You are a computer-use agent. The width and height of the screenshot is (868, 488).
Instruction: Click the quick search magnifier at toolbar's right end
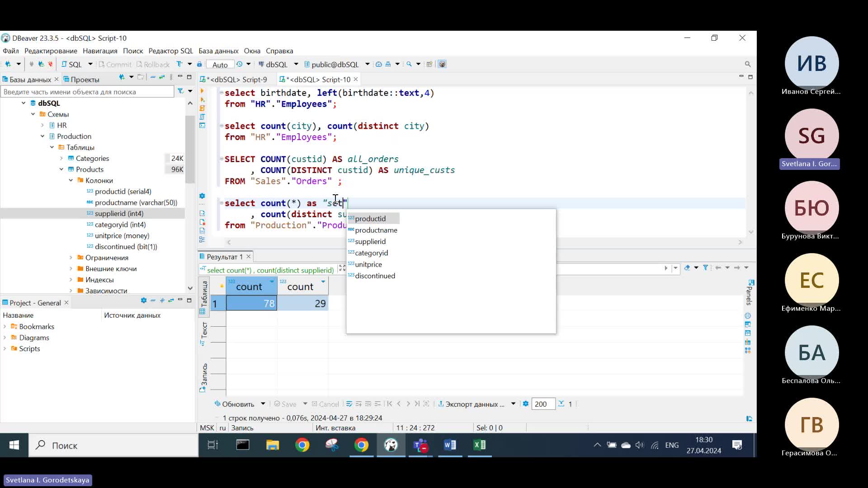pos(748,64)
